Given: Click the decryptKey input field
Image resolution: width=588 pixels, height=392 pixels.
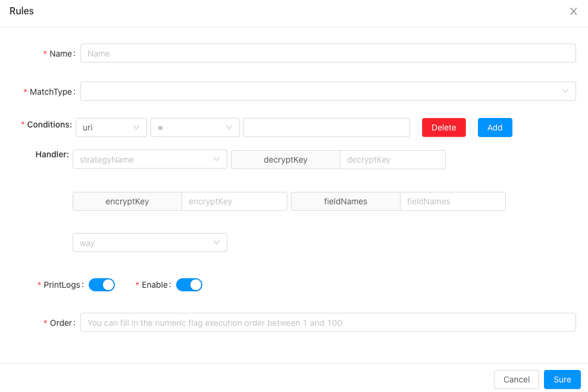Looking at the screenshot, I should pyautogui.click(x=392, y=159).
